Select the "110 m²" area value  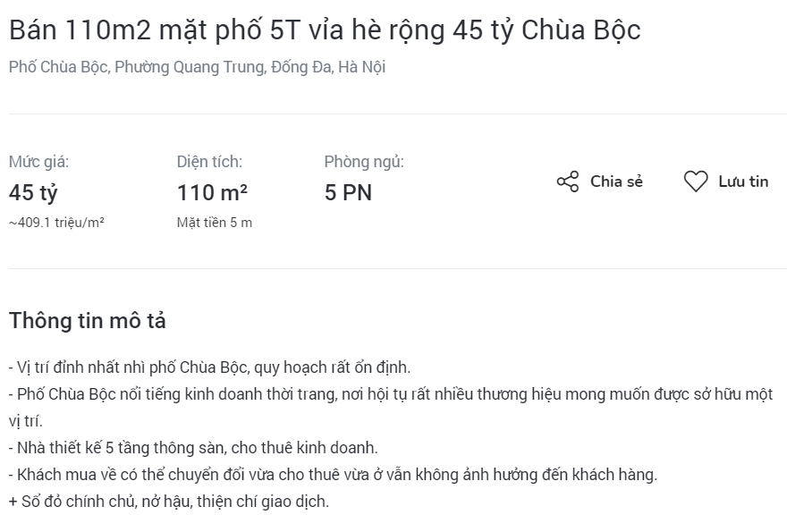coord(212,193)
